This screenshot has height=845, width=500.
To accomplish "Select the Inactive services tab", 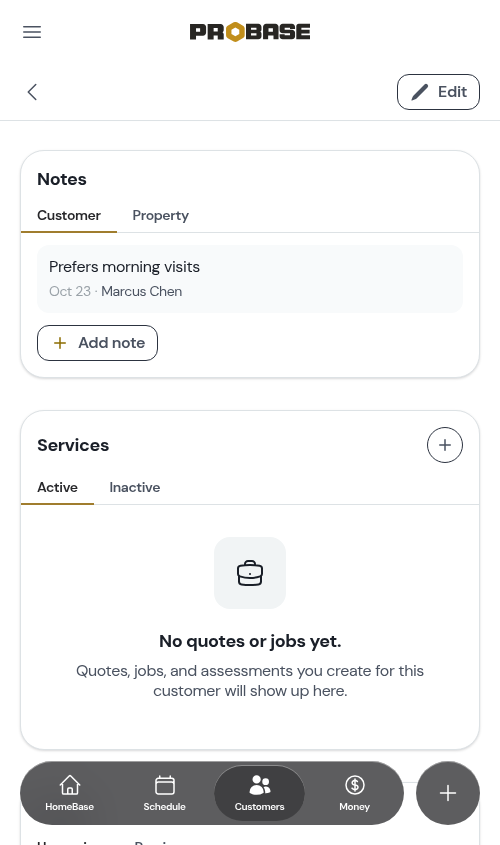I will coord(135,488).
